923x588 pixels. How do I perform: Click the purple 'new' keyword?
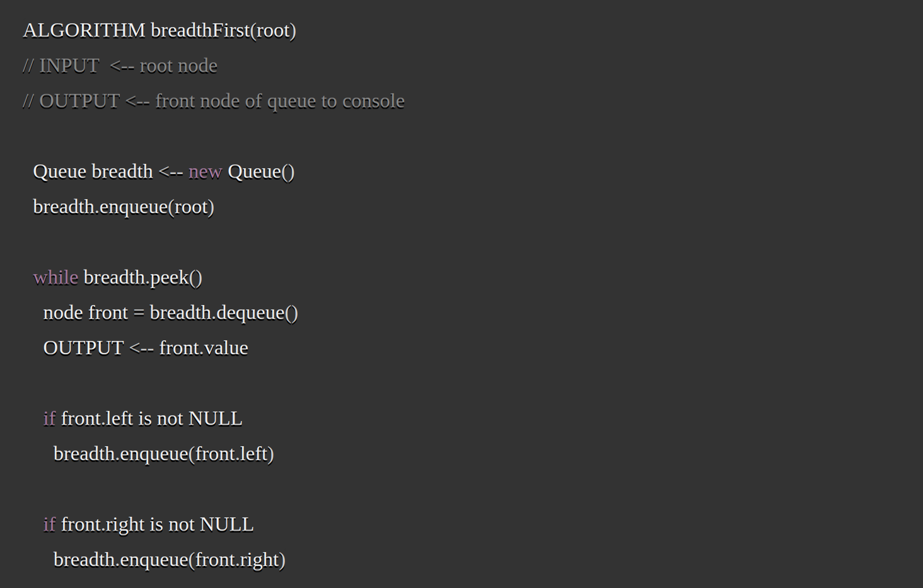205,171
